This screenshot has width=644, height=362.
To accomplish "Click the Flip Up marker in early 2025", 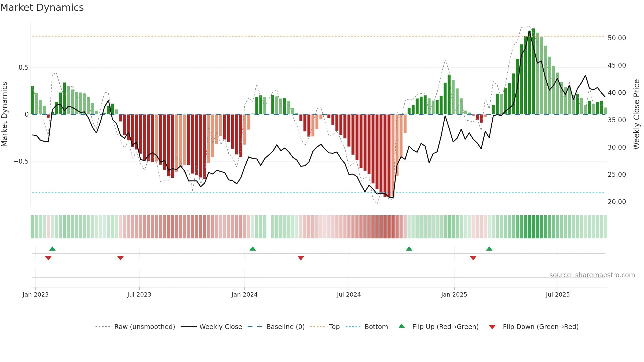I will click(x=489, y=249).
